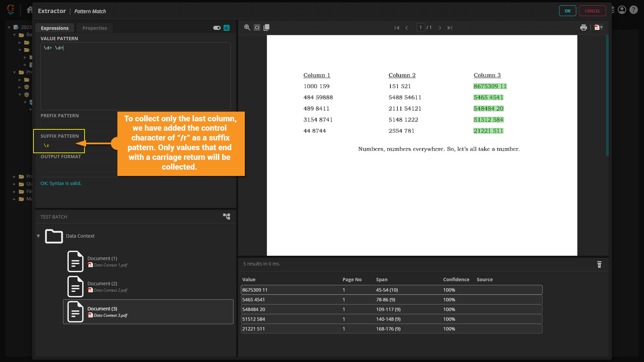Click the bar chart statistics icon

tap(227, 28)
